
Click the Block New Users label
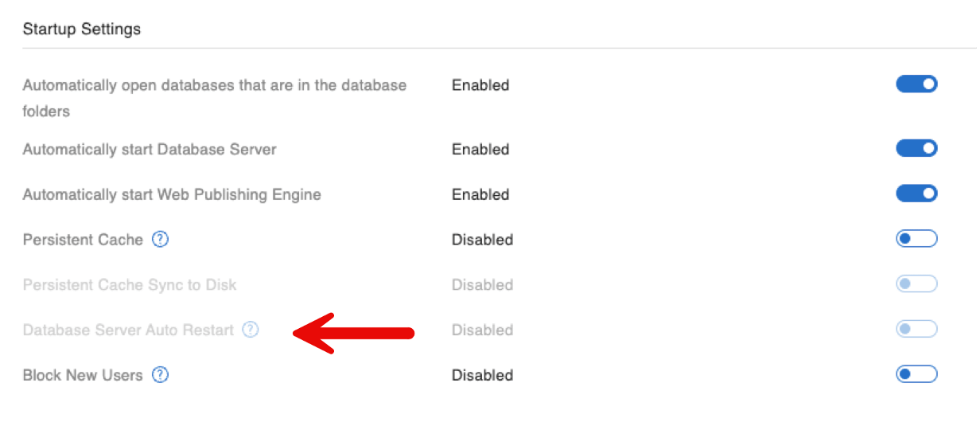pos(83,375)
